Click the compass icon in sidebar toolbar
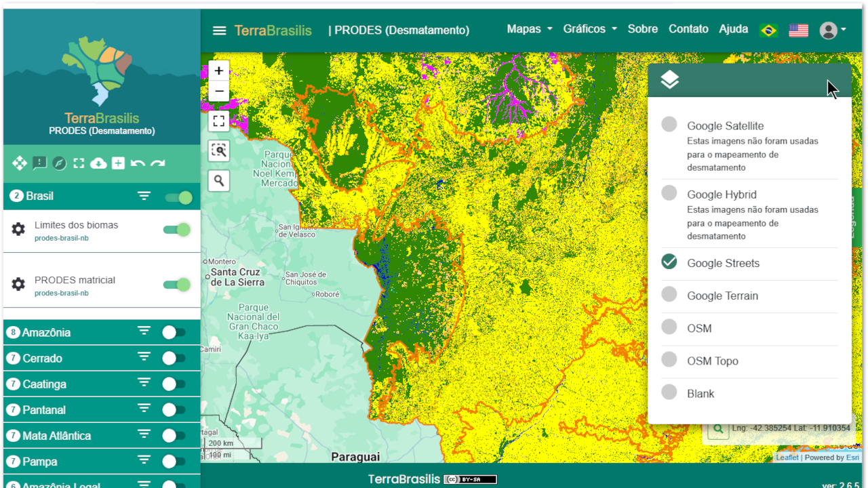The width and height of the screenshot is (868, 488). [60, 163]
